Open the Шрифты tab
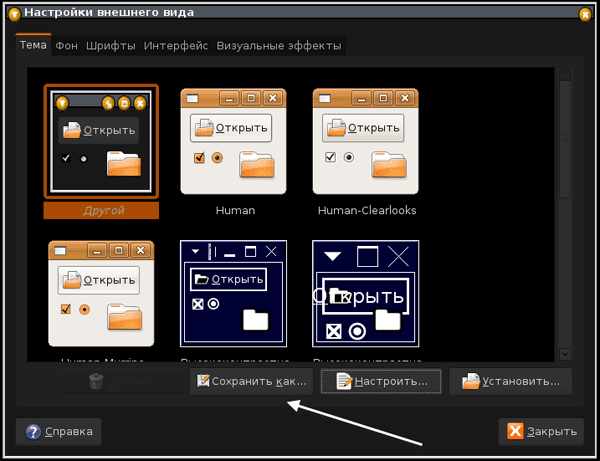 [111, 46]
